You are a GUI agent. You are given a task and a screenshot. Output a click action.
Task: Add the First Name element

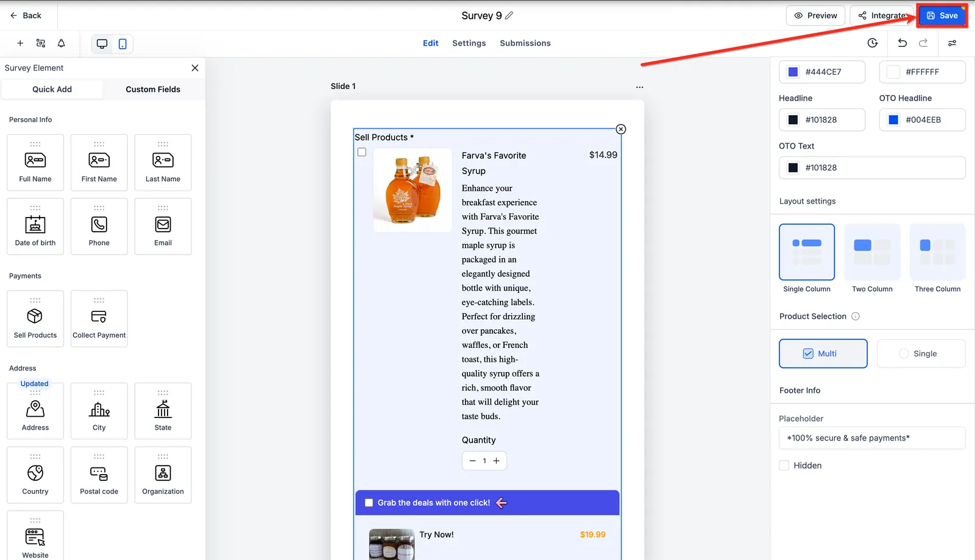(x=99, y=163)
